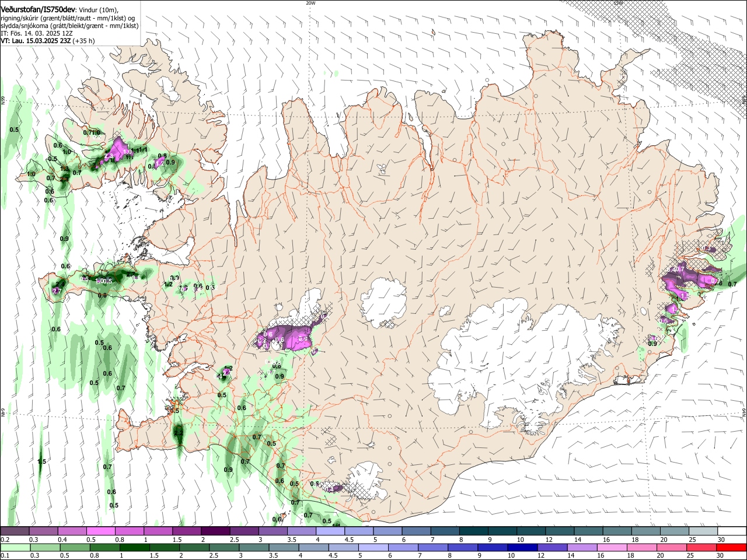747x560 pixels.
Task: Click the pale green 0.1–0.3 rain legend swatch
Action: (15, 547)
